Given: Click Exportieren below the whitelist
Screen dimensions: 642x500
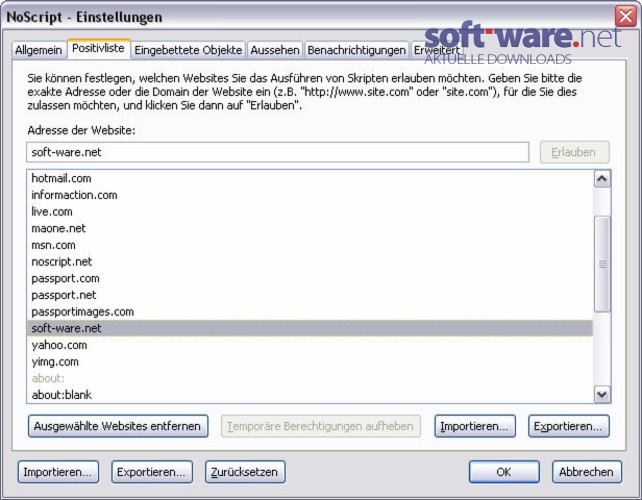Looking at the screenshot, I should 569,426.
